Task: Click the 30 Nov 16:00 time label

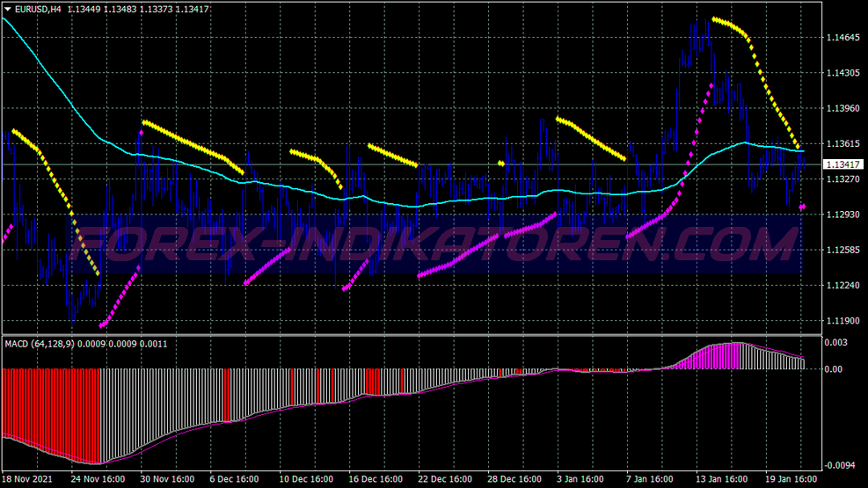Action: (166, 480)
